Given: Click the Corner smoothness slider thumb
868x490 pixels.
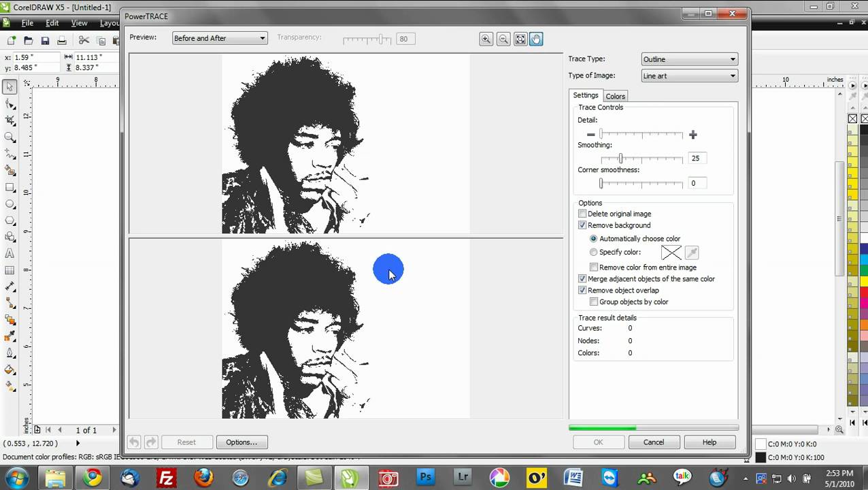Looking at the screenshot, I should tap(601, 184).
